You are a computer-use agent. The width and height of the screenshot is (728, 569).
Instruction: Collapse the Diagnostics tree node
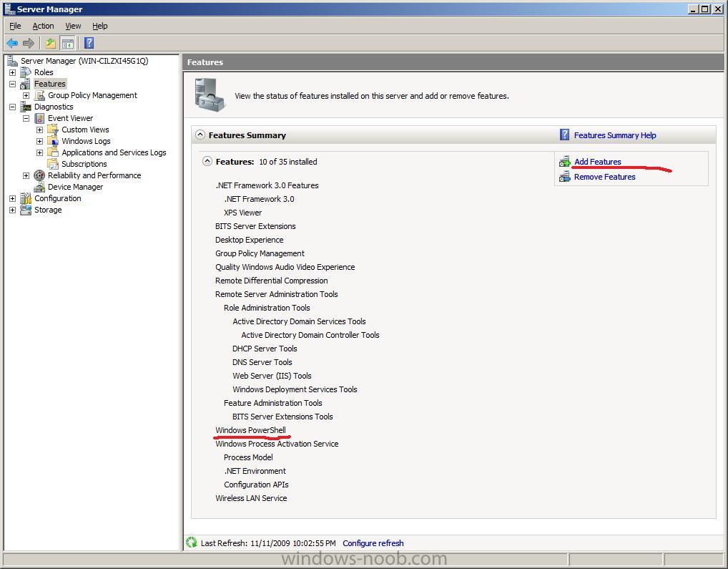tap(13, 107)
